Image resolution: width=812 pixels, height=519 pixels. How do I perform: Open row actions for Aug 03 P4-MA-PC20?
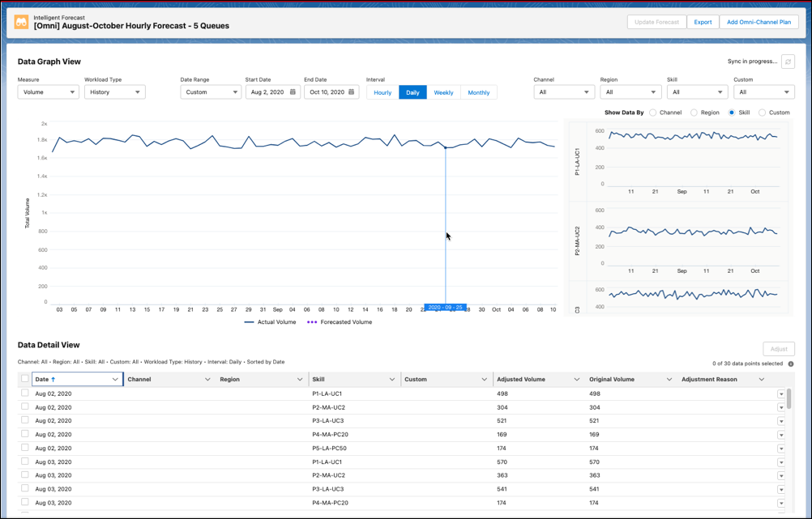[x=781, y=504]
